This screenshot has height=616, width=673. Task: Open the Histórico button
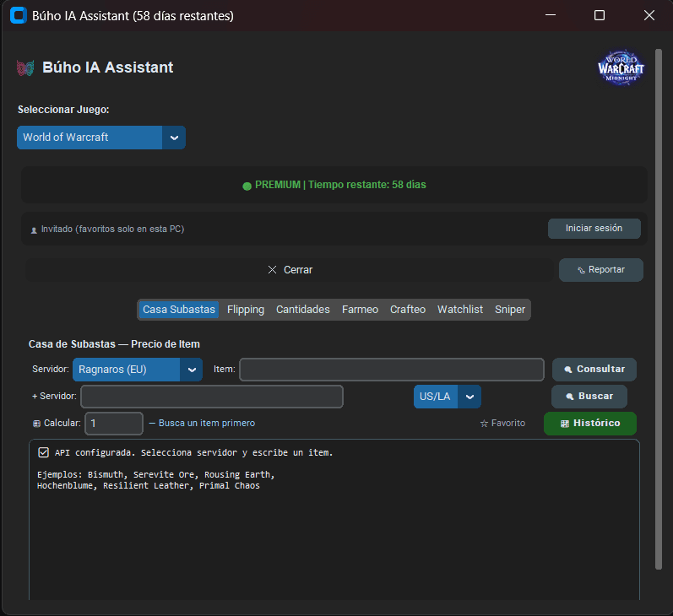click(590, 424)
